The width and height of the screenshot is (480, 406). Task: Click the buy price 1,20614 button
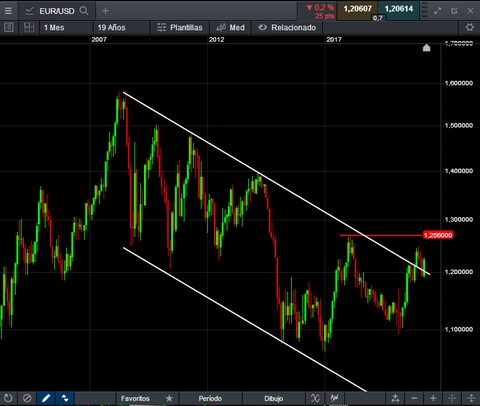pyautogui.click(x=399, y=9)
